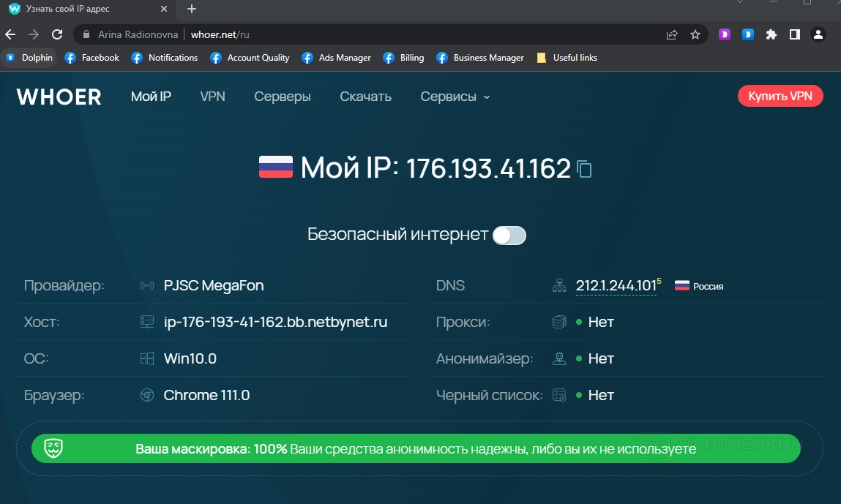Open the Facebook bookmark
841x504 pixels.
click(x=91, y=57)
